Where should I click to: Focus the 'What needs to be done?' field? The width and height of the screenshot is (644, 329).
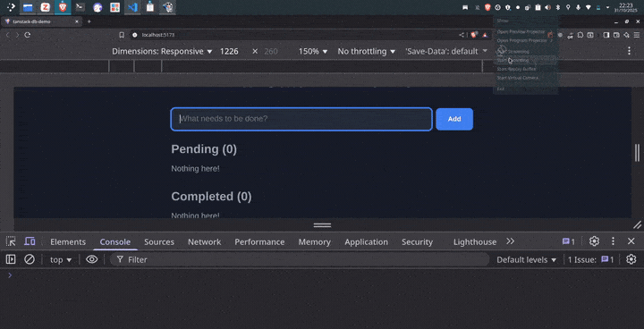pyautogui.click(x=301, y=119)
